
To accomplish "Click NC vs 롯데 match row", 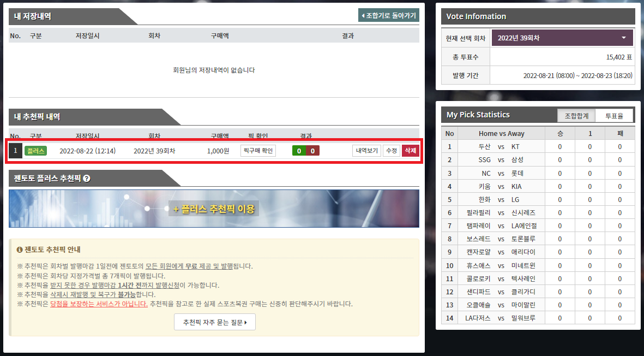I will click(538, 173).
